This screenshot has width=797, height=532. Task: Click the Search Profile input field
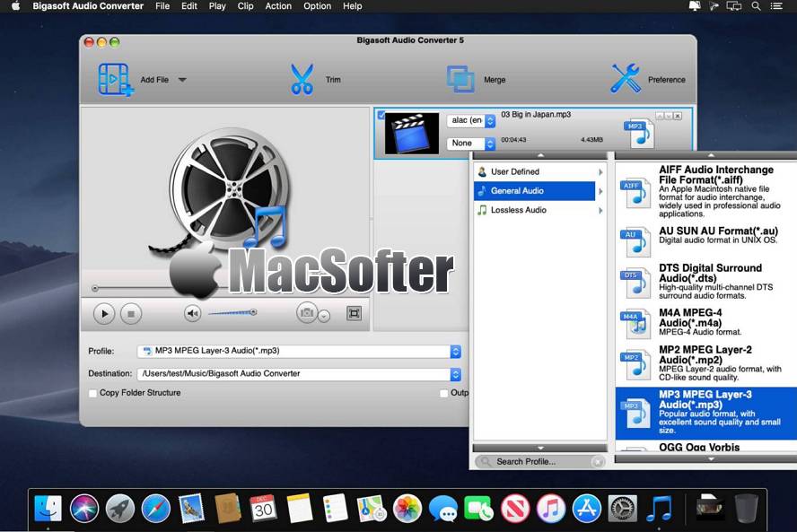(539, 461)
